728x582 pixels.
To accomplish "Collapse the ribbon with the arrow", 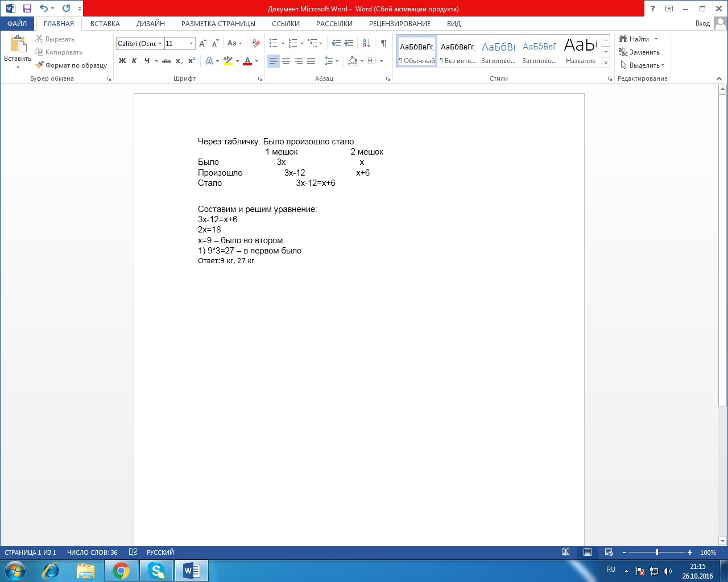I will (719, 78).
